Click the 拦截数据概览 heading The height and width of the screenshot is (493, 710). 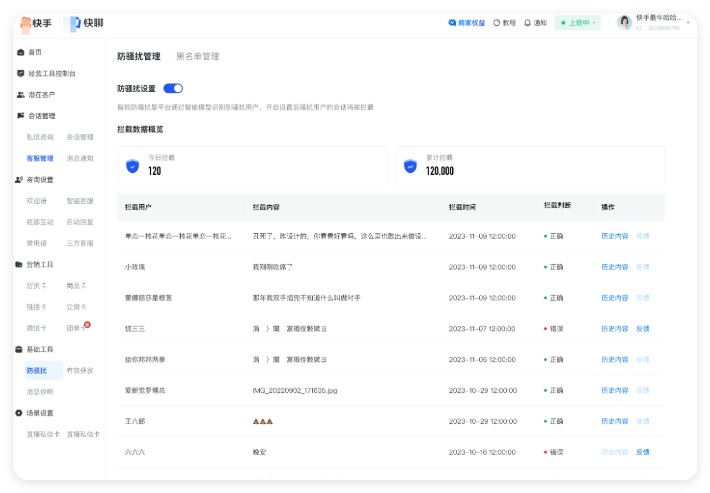[x=140, y=129]
